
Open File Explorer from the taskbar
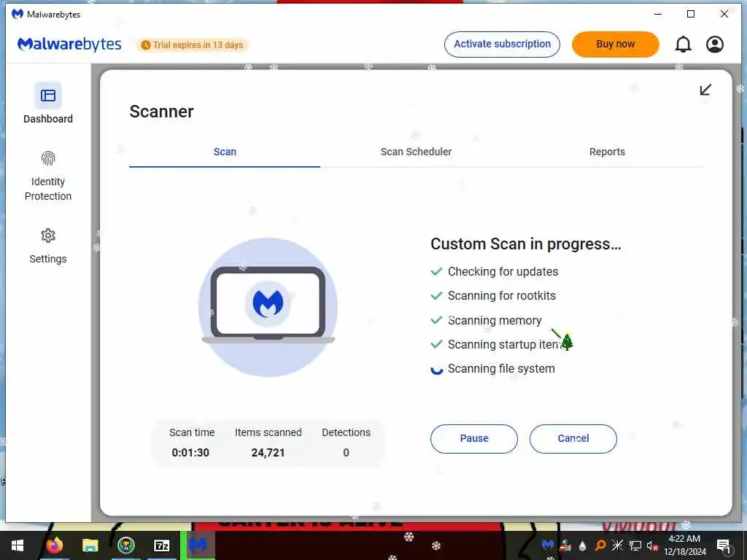90,545
